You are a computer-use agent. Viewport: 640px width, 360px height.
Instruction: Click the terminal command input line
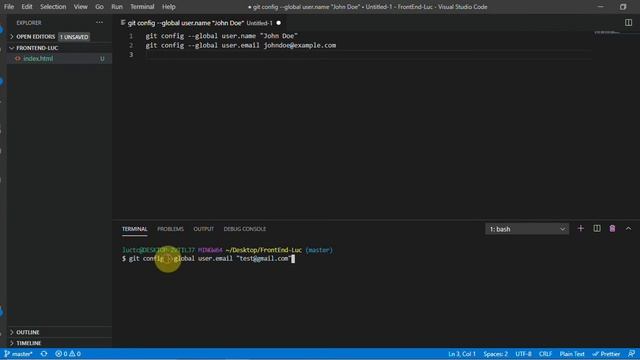[x=208, y=259]
